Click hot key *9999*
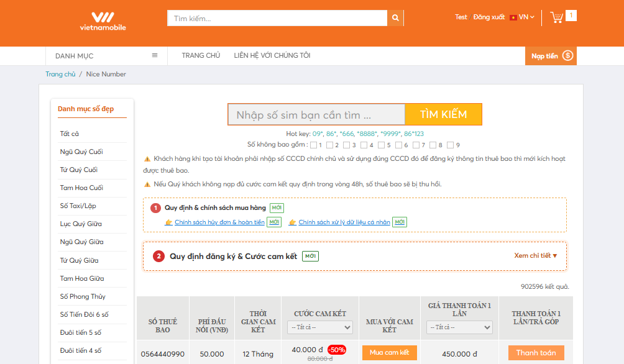Viewport: 624px width, 364px height. point(390,134)
